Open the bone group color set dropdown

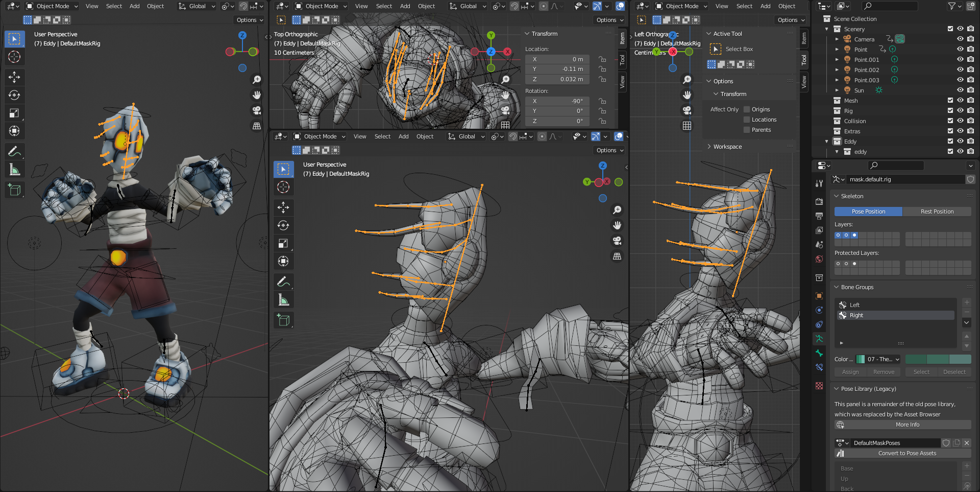click(883, 359)
